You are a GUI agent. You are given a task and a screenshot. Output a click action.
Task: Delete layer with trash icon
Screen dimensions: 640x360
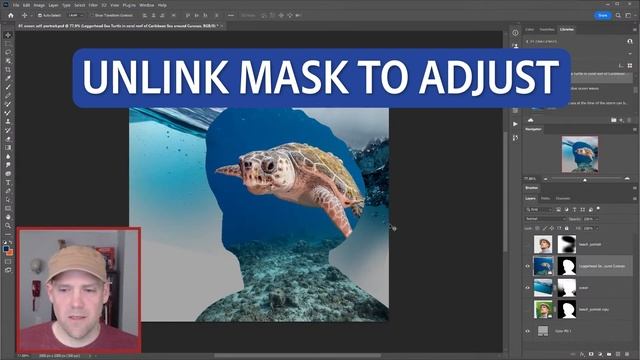coord(627,354)
